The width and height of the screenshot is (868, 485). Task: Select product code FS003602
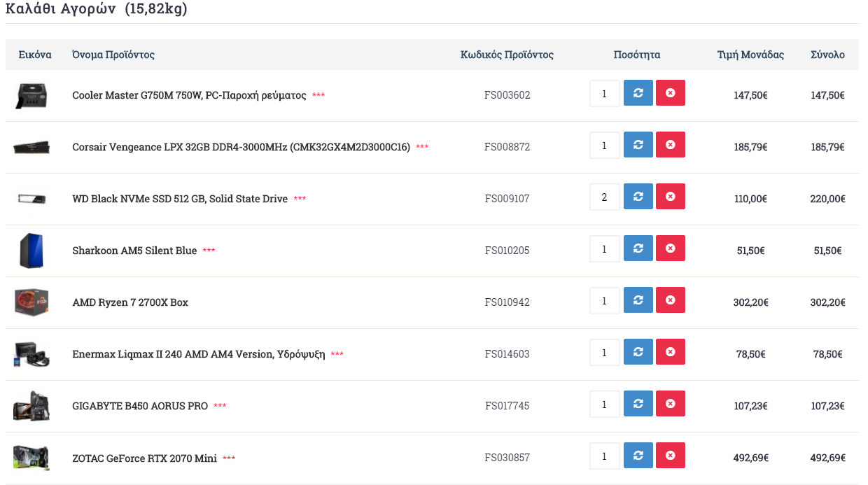coord(507,95)
